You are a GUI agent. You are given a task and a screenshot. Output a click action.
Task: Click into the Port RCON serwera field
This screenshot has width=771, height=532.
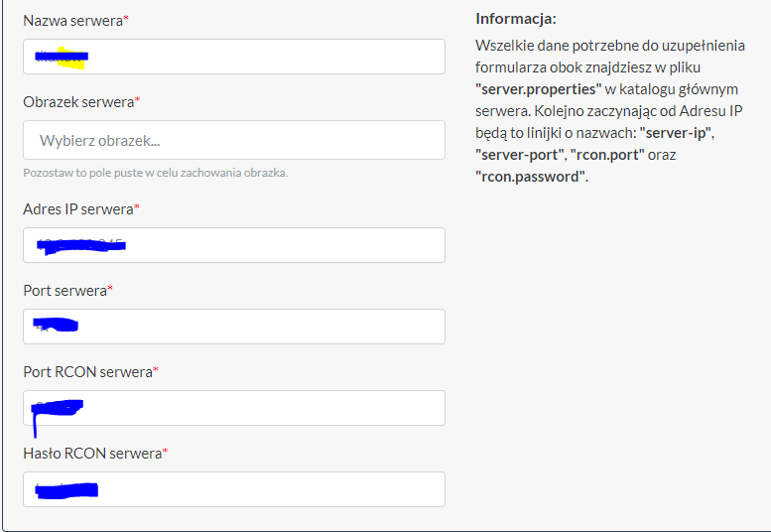tap(234, 408)
